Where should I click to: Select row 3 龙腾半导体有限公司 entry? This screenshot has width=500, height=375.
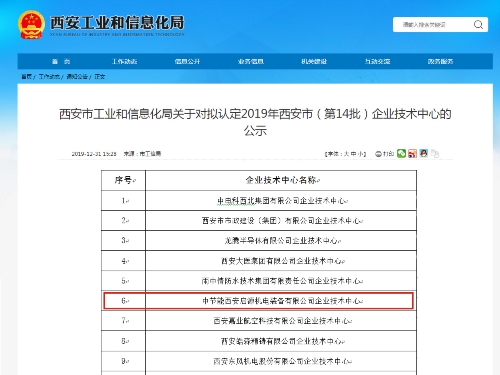[259, 241]
